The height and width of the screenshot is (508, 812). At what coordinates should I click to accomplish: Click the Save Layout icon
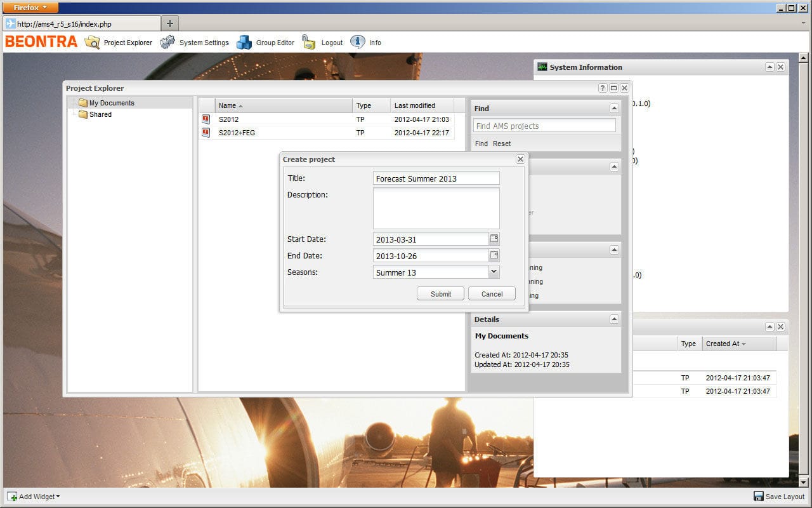[759, 497]
